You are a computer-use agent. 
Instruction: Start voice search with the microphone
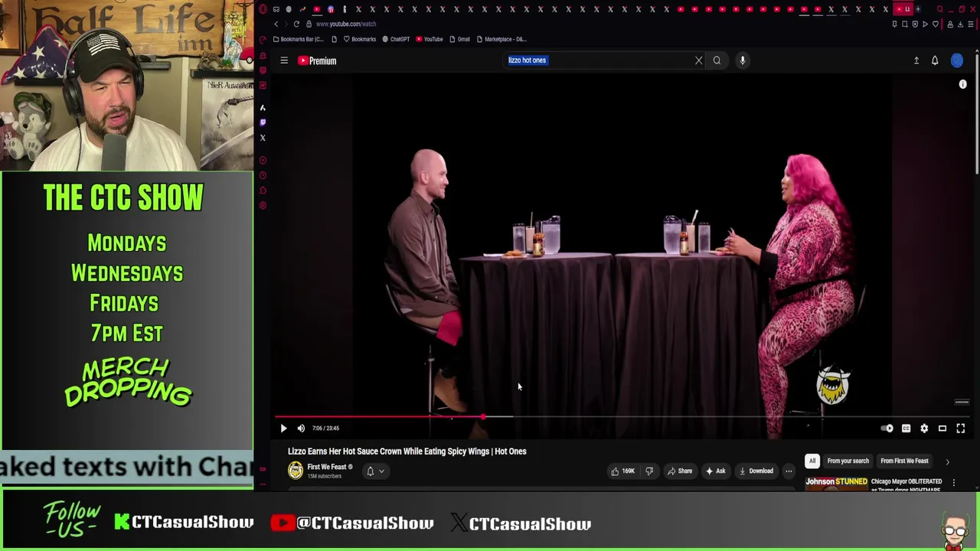(x=742, y=60)
